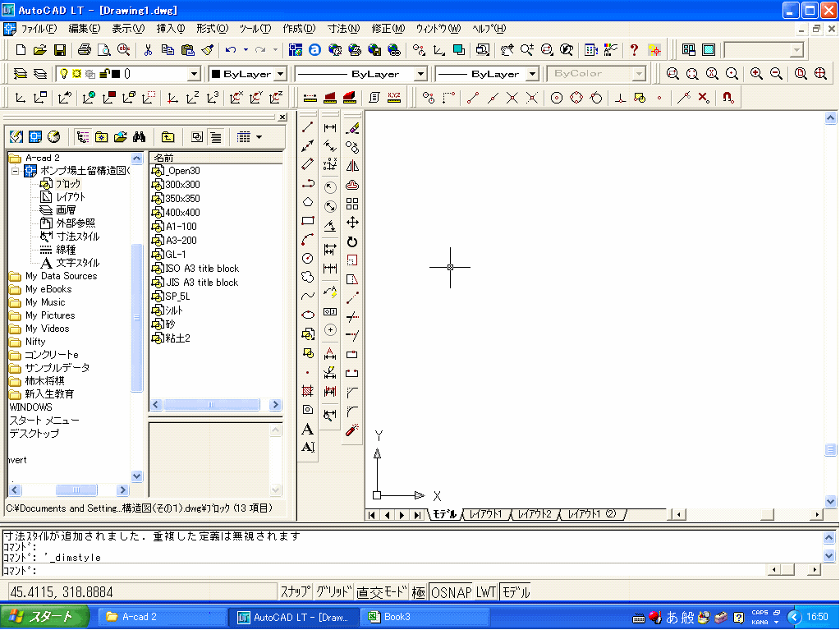This screenshot has width=840, height=630.
Task: Open the Layer Properties Manager icon
Action: tap(21, 73)
